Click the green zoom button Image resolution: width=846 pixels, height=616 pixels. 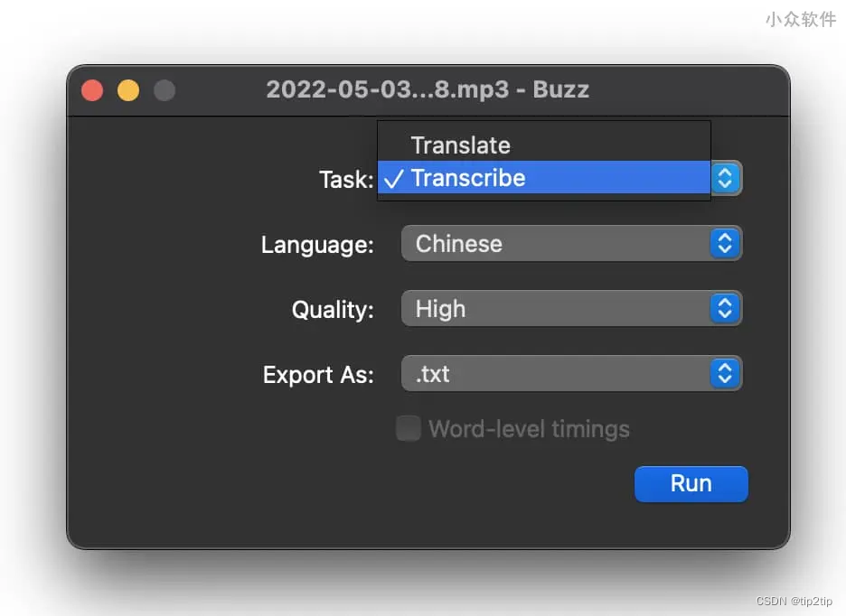164,90
